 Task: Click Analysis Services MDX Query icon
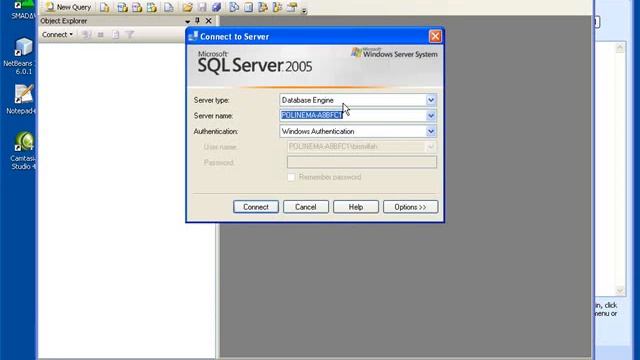[x=122, y=7]
